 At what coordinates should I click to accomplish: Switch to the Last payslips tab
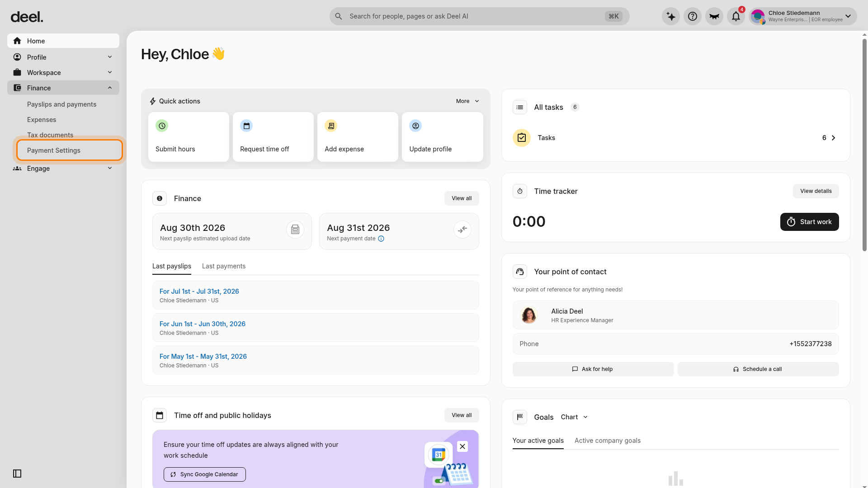tap(172, 266)
